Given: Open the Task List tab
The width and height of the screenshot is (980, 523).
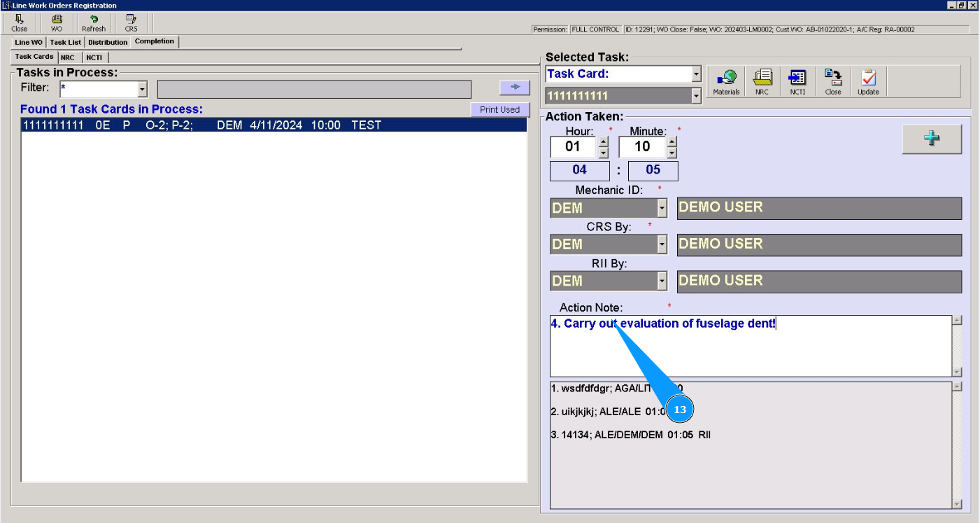Looking at the screenshot, I should point(65,42).
